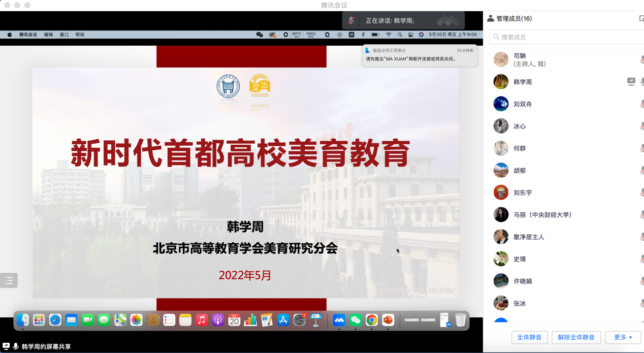The width and height of the screenshot is (644, 353).
Task: Click the 解除全体静音 button
Action: [576, 337]
